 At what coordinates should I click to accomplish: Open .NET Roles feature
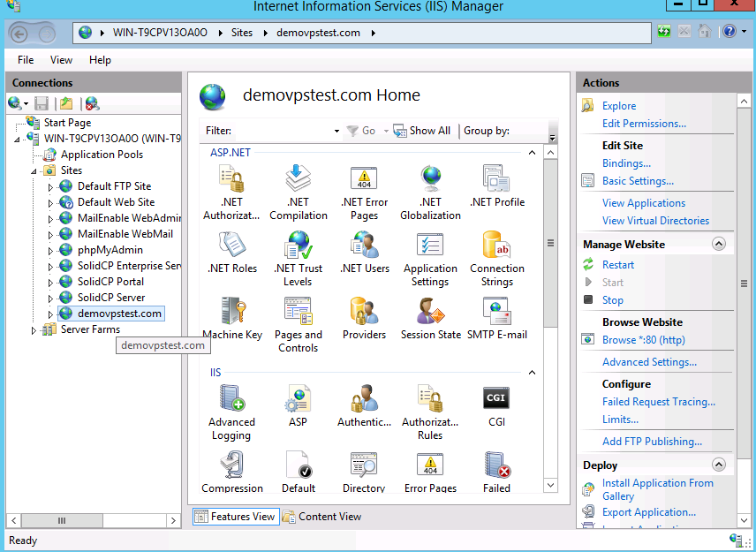(232, 252)
